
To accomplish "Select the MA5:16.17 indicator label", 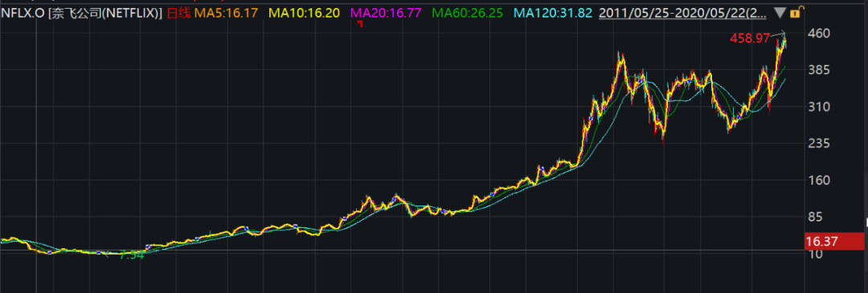I will (x=225, y=13).
